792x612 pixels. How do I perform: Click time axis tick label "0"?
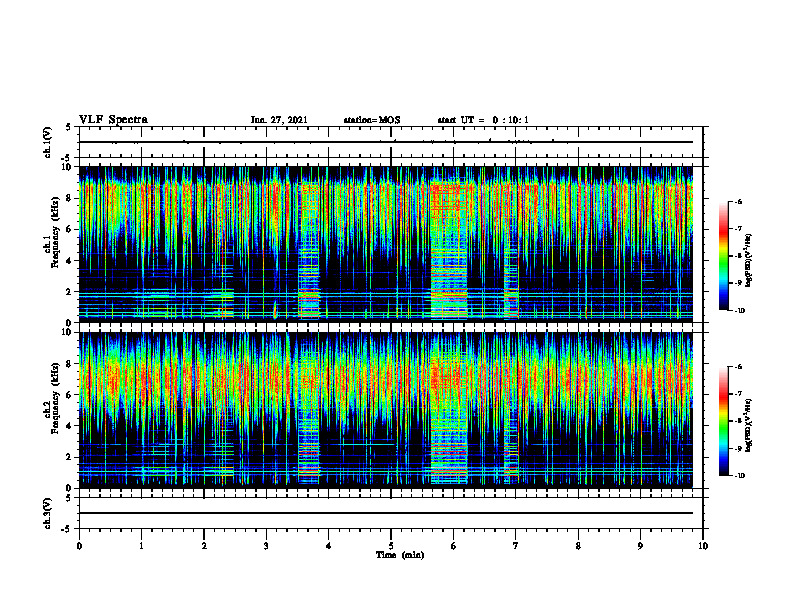[79, 546]
